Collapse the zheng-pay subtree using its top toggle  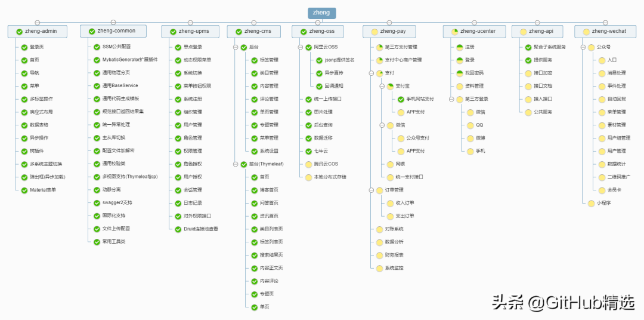(389, 23)
